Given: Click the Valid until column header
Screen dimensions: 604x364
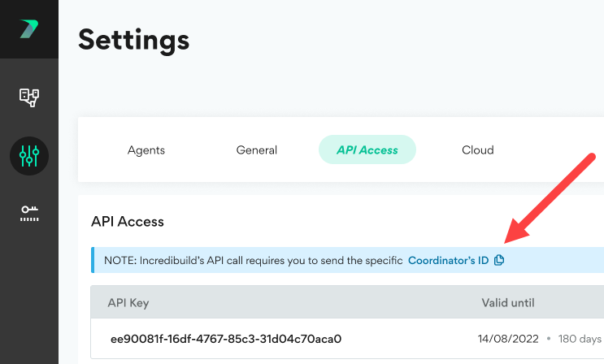Looking at the screenshot, I should (x=508, y=303).
